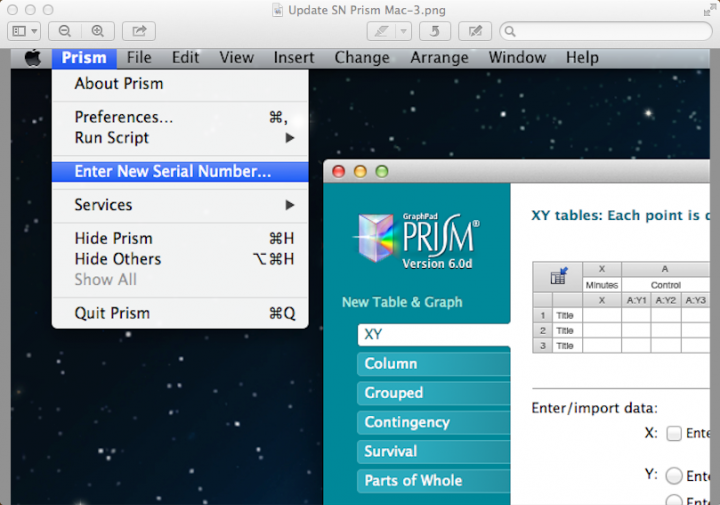Open the Change menu
This screenshot has height=505, width=720.
362,58
